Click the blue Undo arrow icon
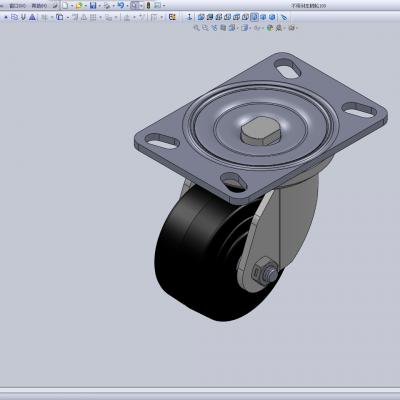The width and height of the screenshot is (400, 400). tap(121, 5)
